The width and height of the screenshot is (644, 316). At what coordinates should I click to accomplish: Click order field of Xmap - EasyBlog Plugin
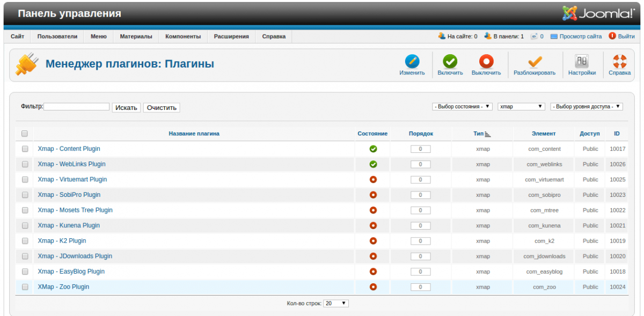pos(420,271)
